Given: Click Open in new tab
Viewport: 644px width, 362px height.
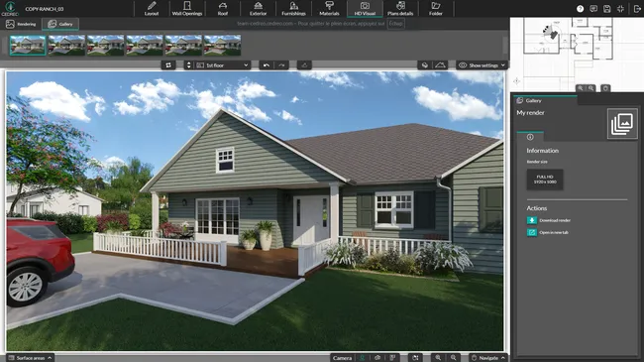Looking at the screenshot, I should [x=548, y=232].
